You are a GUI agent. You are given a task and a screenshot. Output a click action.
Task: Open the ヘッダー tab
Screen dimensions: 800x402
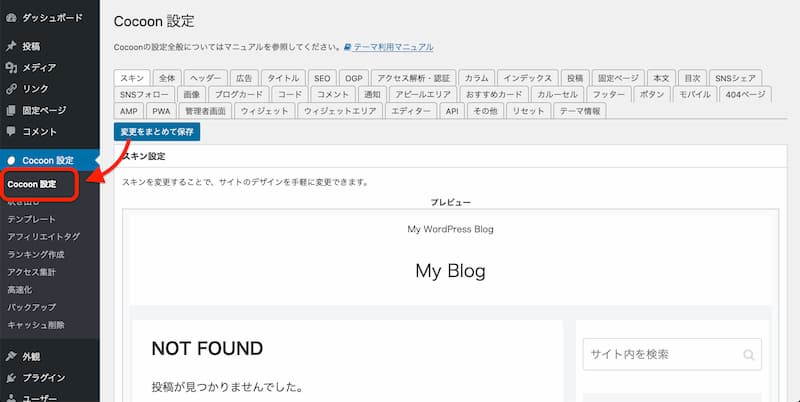click(x=206, y=78)
